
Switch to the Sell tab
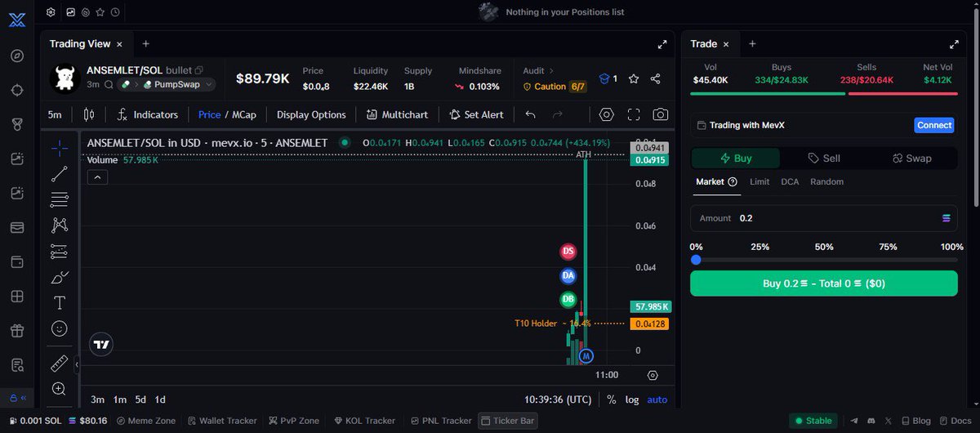click(x=824, y=158)
